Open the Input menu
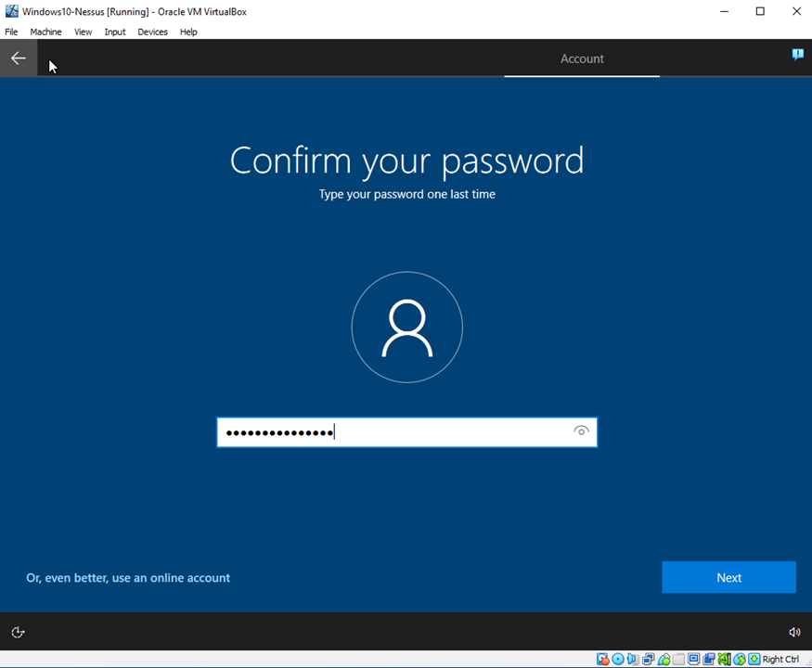This screenshot has width=812, height=668. 115,32
